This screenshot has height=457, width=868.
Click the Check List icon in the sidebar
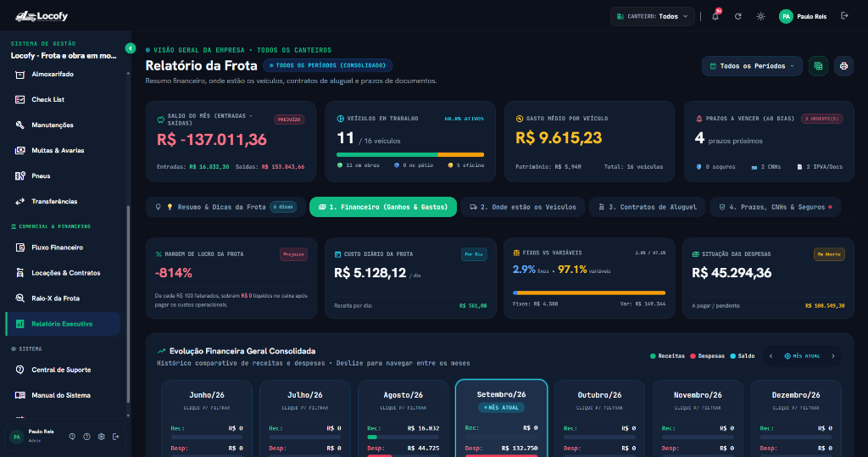tap(20, 100)
